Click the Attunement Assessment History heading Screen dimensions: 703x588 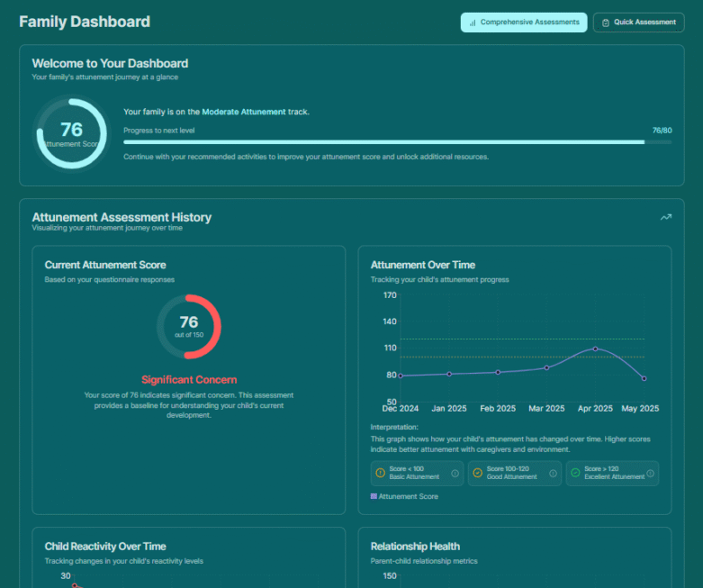click(122, 217)
